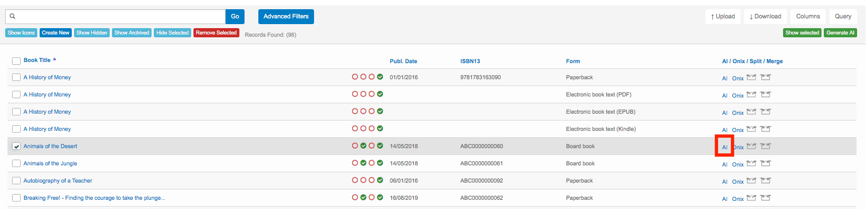Click the ISBN 9781783163090 cell
Viewport: 868px width, 209px height.
(x=480, y=78)
